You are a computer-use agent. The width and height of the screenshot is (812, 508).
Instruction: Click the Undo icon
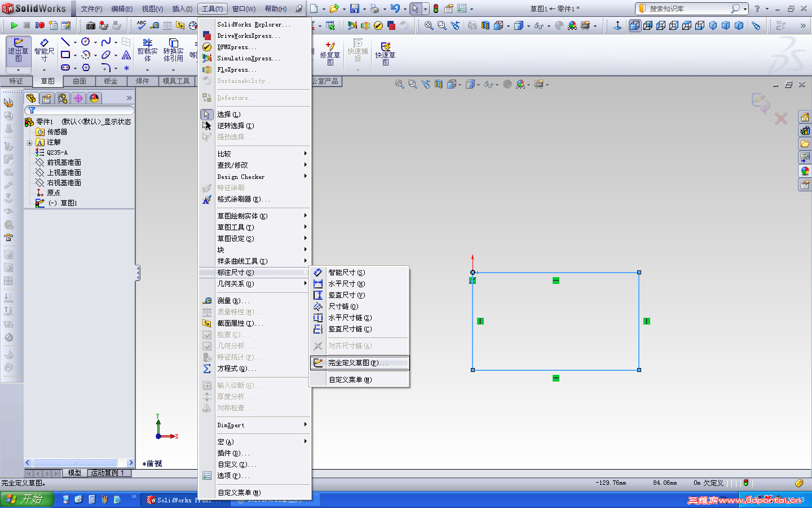[395, 8]
